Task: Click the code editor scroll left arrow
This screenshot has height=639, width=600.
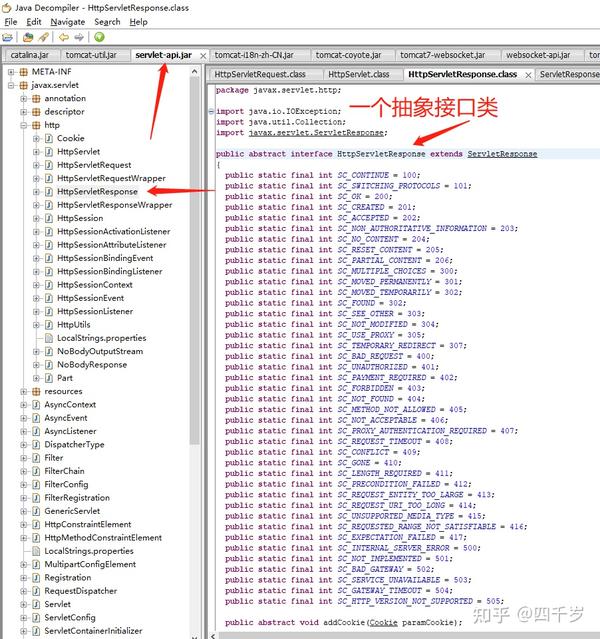Action: point(213,636)
